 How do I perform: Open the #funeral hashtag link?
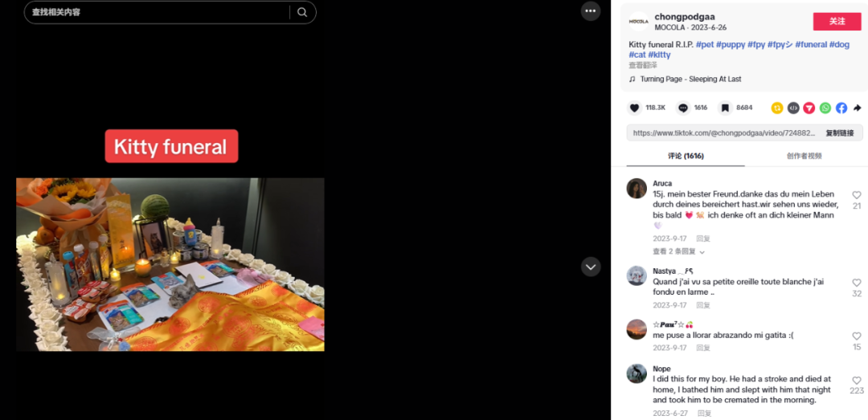(x=811, y=44)
